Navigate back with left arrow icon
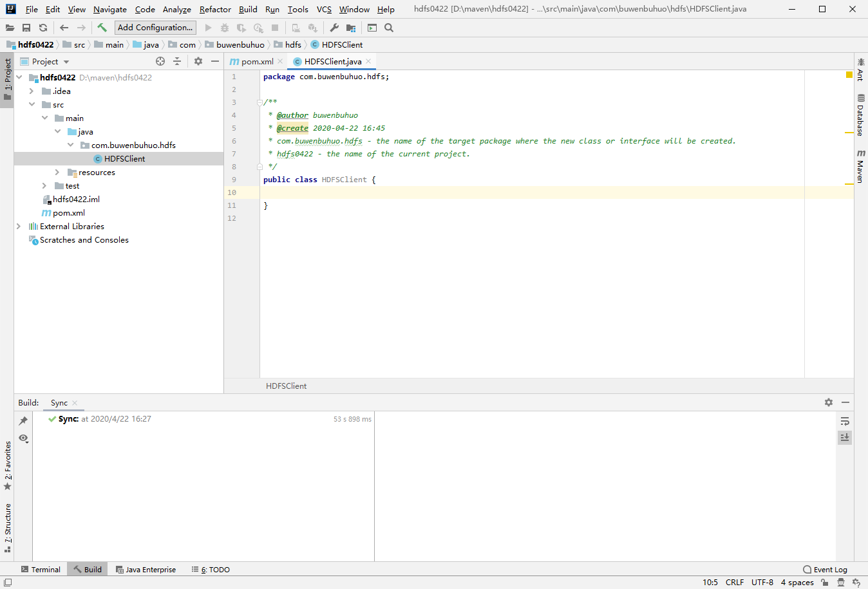 [64, 28]
